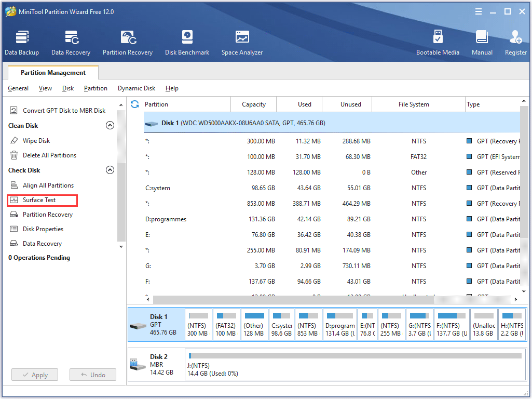
Task: Collapse the Clean Disk section
Action: [110, 125]
